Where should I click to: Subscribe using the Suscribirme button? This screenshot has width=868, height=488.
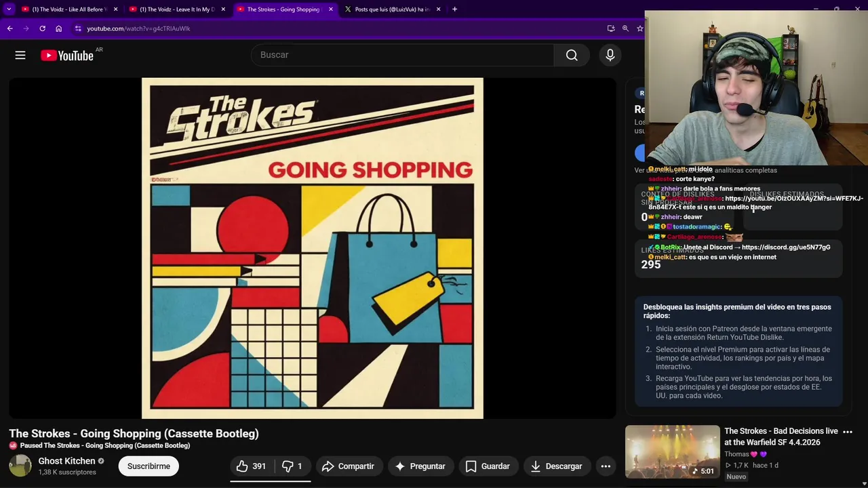(149, 466)
